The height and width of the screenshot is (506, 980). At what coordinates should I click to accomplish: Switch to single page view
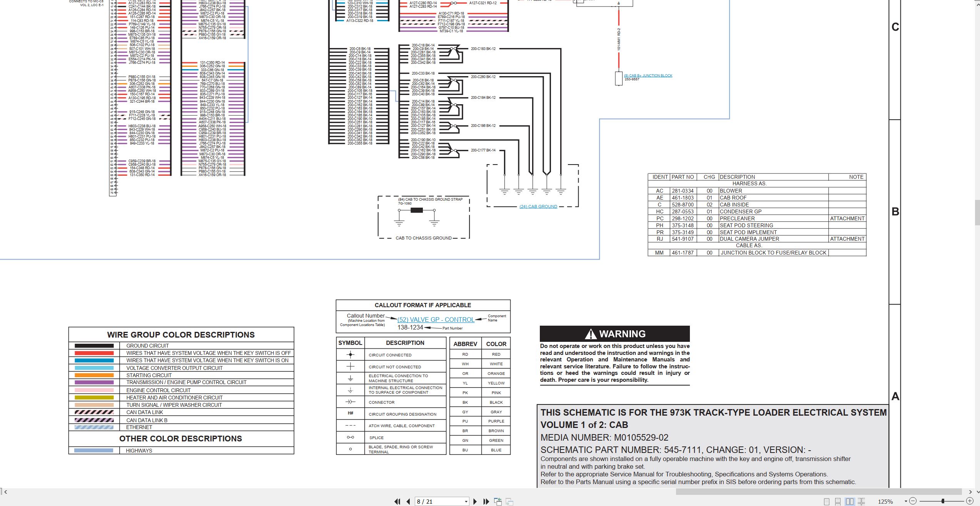[826, 501]
